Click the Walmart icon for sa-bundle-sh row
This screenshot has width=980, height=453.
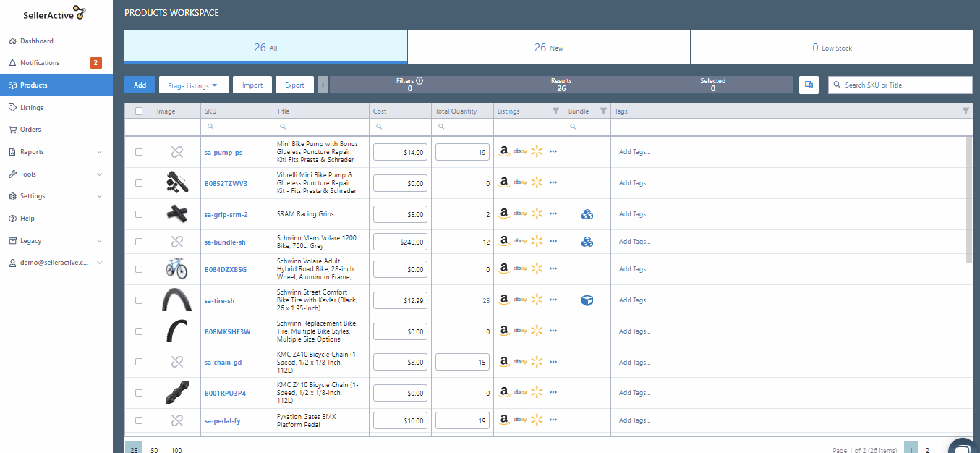point(536,242)
